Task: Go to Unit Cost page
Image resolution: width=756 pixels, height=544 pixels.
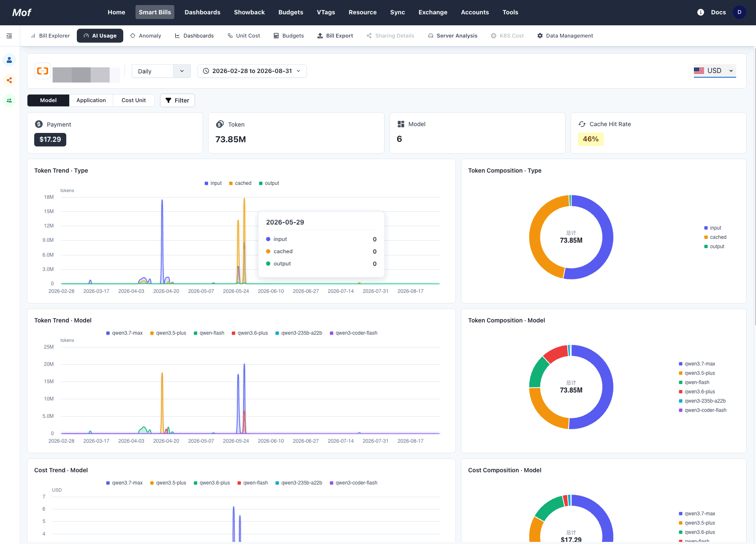Action: 244,36
